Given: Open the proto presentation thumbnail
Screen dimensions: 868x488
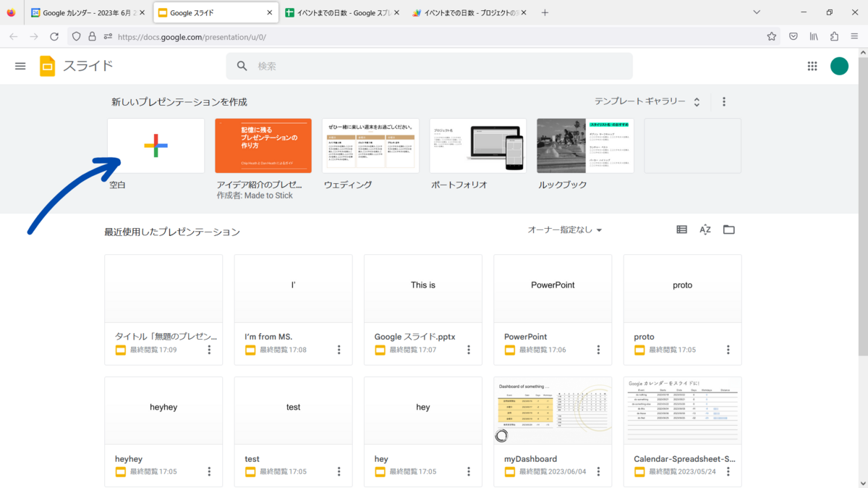Looking at the screenshot, I should pos(682,288).
